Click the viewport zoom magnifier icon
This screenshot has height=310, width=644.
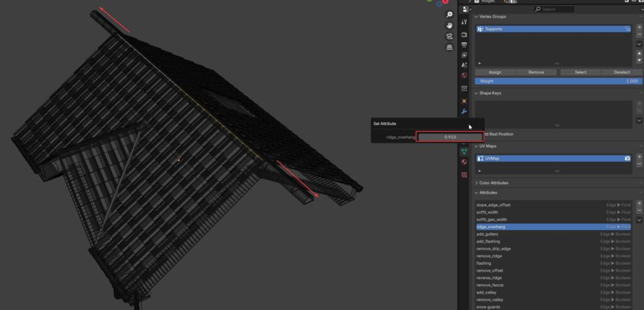(x=449, y=14)
